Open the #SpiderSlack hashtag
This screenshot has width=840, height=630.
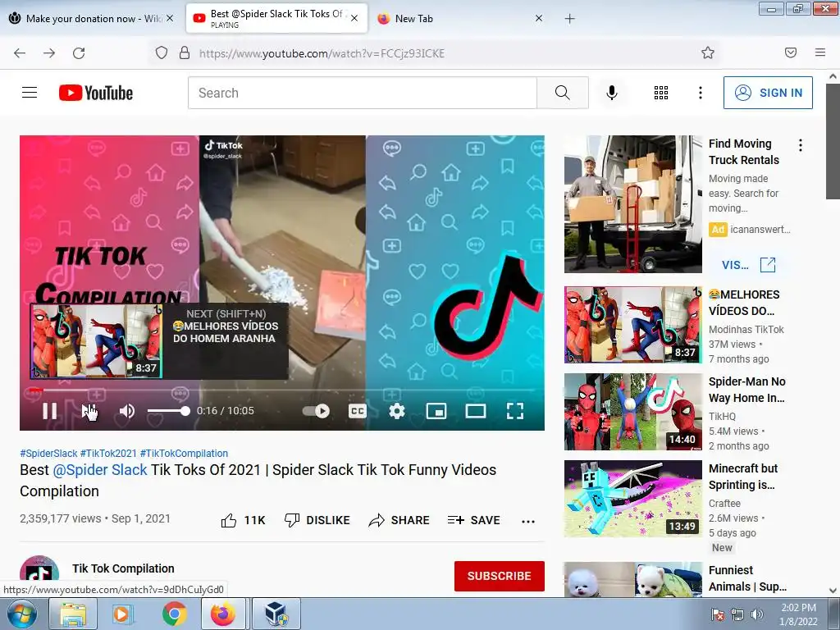click(48, 453)
